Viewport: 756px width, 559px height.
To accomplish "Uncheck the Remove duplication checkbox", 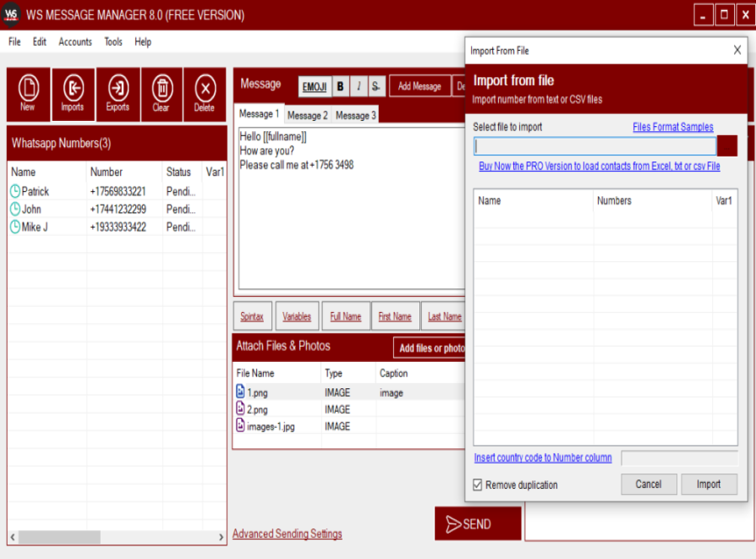I will pyautogui.click(x=479, y=485).
